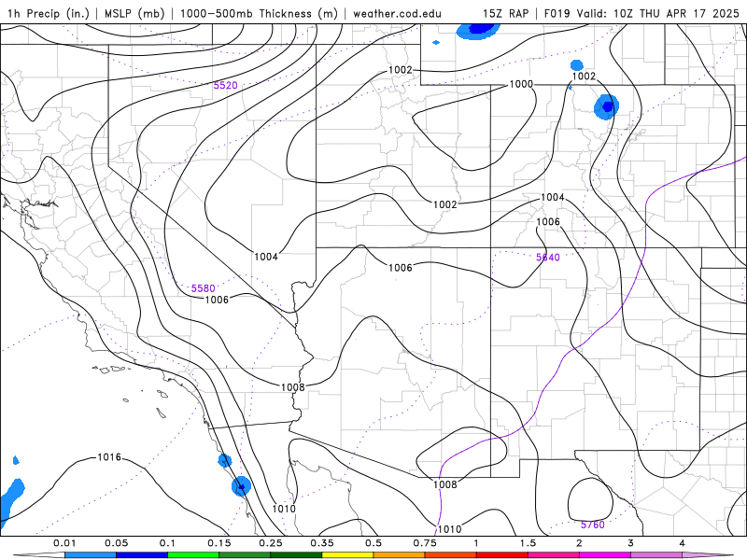Viewport: 747px width, 560px height.
Task: Click the precipitation blob near the 1002 label in Colorado
Action: (x=606, y=106)
